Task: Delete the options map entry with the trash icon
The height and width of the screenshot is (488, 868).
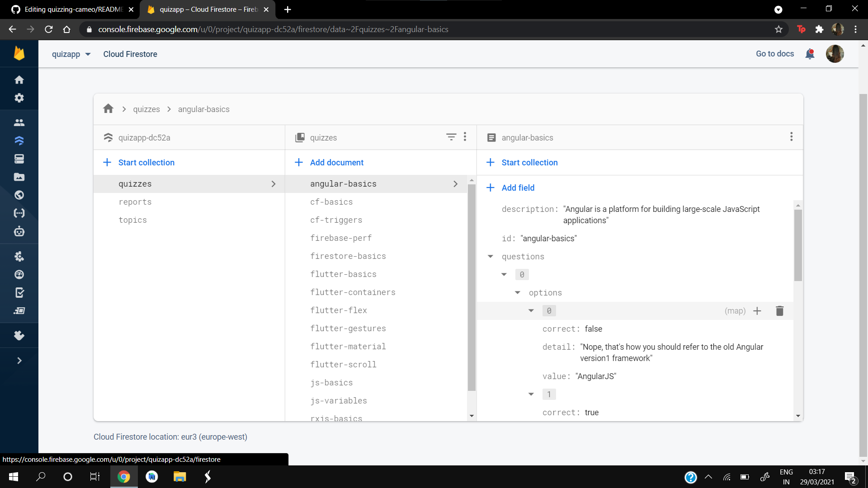Action: coord(779,310)
